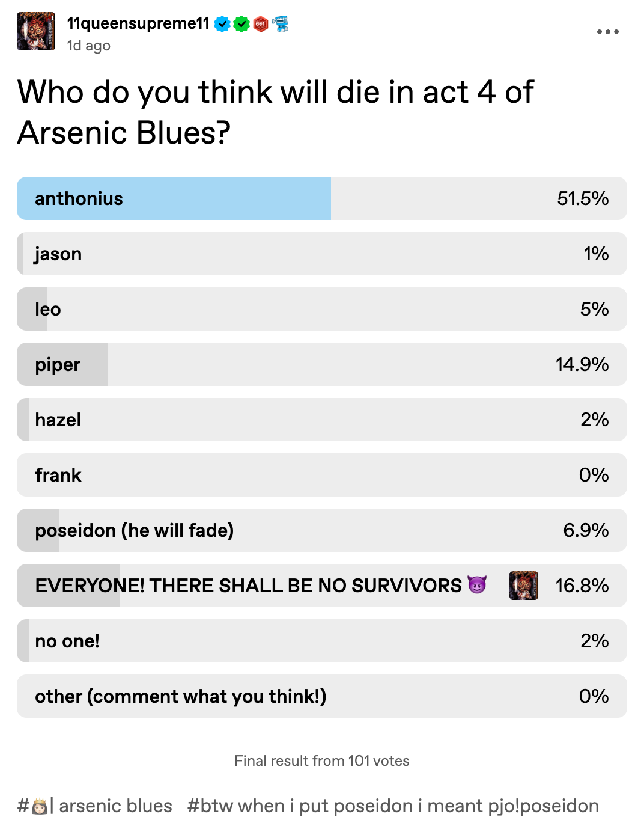Select the jason poll option
Screen dimensions: 644x838
(322, 254)
